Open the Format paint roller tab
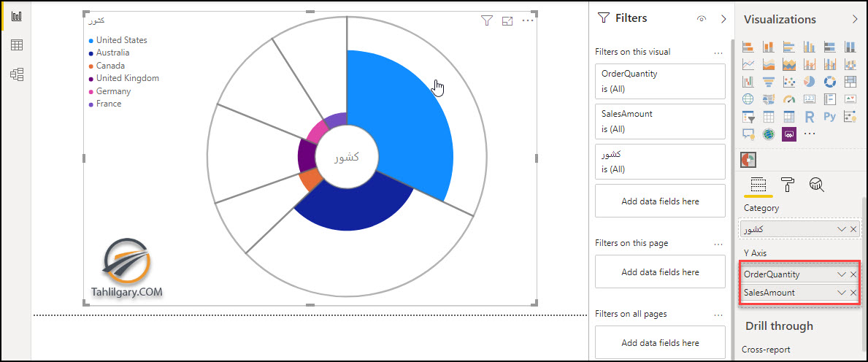 click(787, 185)
